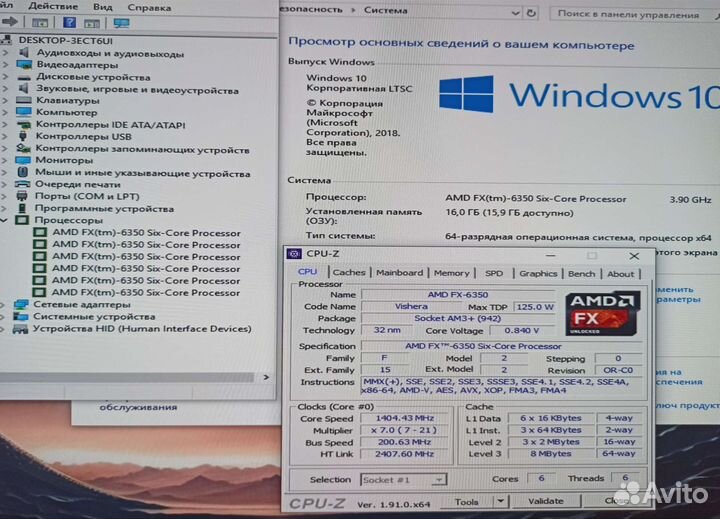Switch to the Caches tab in CPU-Z
This screenshot has height=519, width=720.
click(x=349, y=272)
